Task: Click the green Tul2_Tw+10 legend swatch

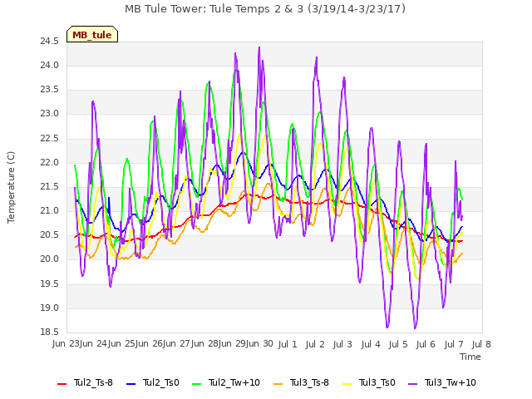Action: click(x=196, y=384)
